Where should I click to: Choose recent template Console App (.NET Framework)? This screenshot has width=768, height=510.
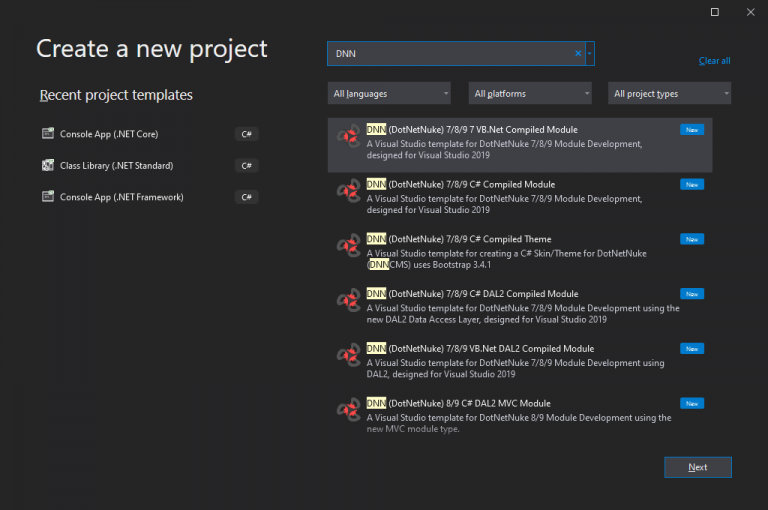149,197
